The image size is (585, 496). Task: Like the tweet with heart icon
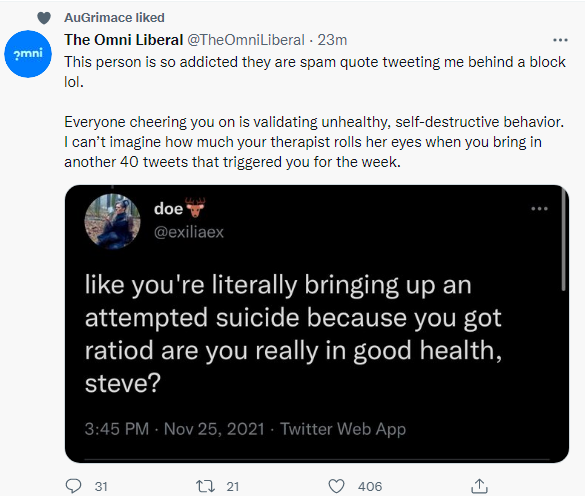(336, 486)
